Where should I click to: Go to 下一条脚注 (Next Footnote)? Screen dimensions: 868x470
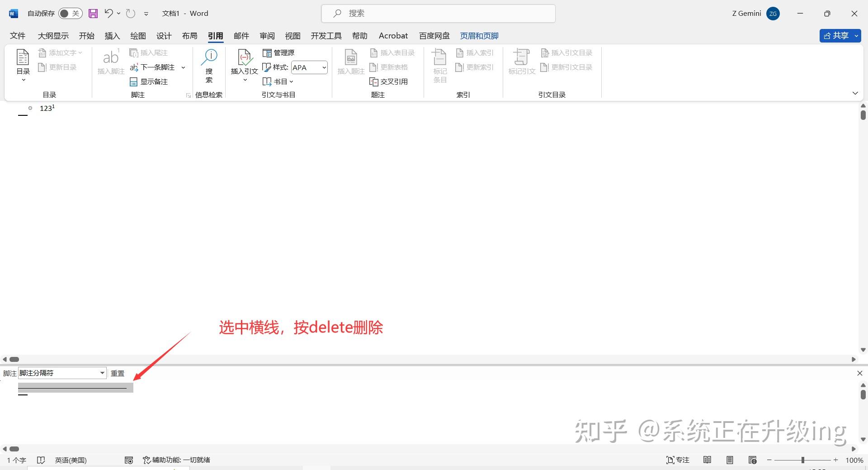click(152, 67)
